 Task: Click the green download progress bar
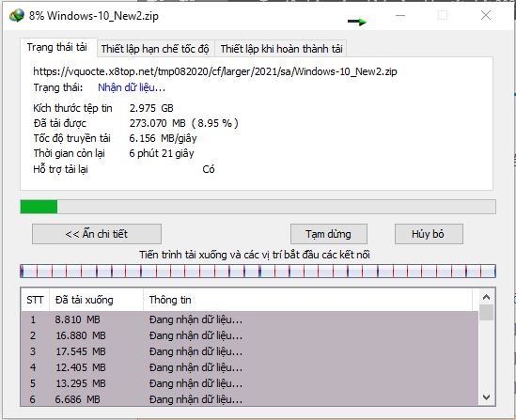(x=258, y=207)
